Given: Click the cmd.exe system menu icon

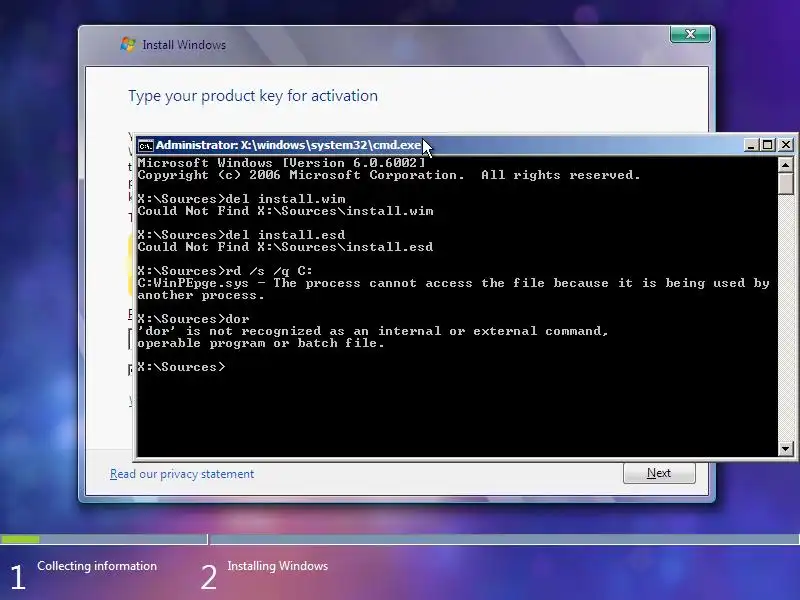Looking at the screenshot, I should point(145,146).
